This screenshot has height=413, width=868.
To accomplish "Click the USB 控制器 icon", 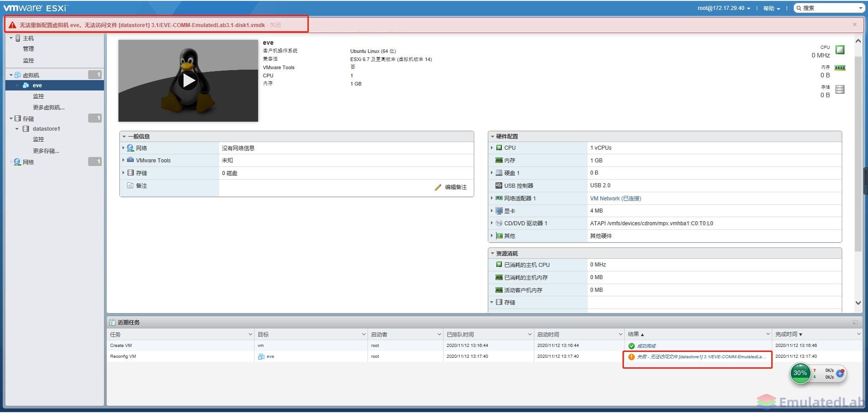I will pos(499,185).
